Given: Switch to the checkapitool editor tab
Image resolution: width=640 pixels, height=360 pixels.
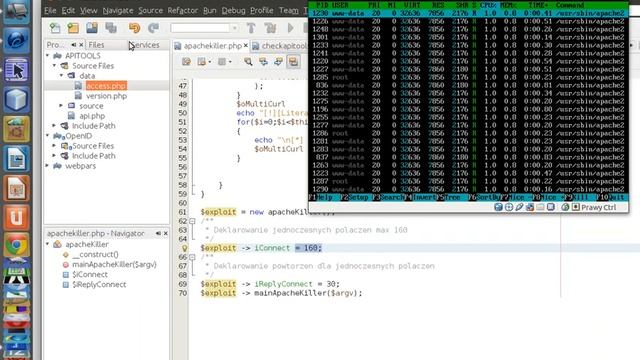Looking at the screenshot, I should tap(280, 46).
